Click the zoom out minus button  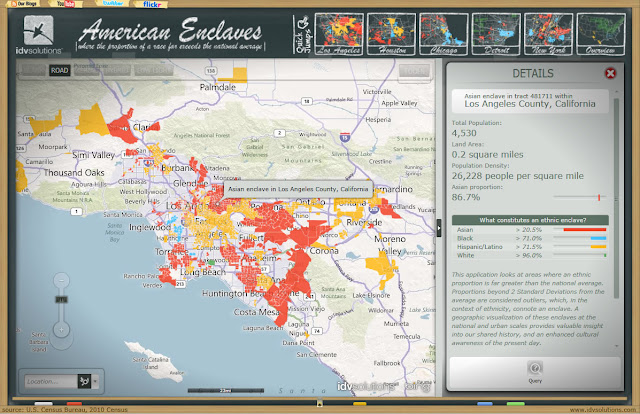tap(62, 280)
